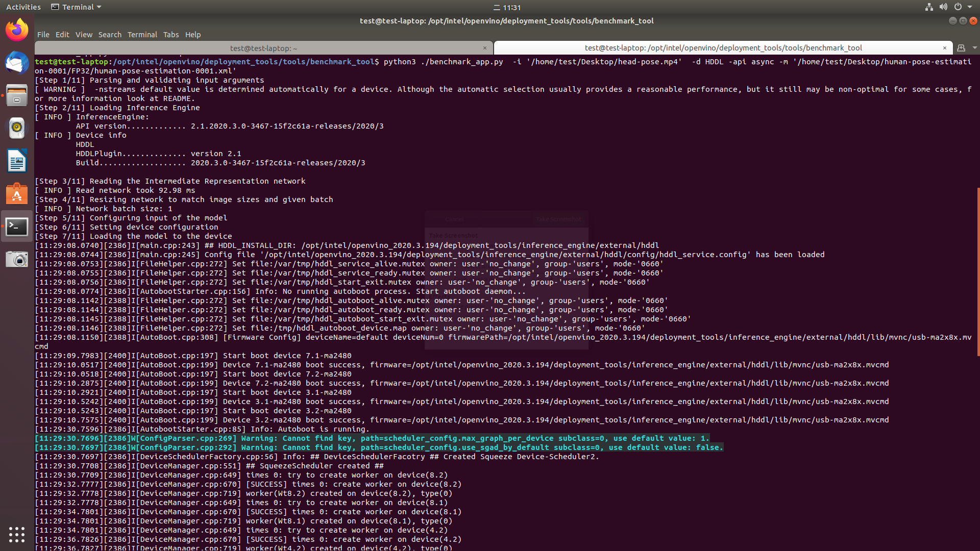The height and width of the screenshot is (551, 980).
Task: Open the Edit menu
Action: pyautogui.click(x=62, y=35)
